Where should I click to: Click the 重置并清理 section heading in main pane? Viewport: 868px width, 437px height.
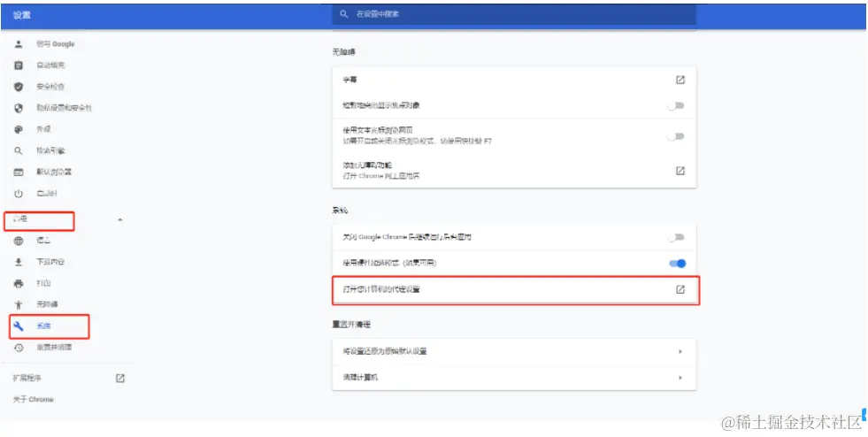[351, 325]
